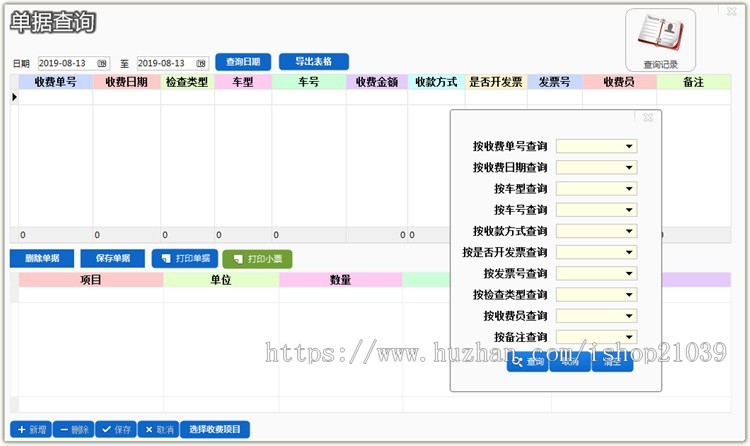Click the 清空 clear button in the dialog
750x446 pixels.
click(x=613, y=362)
